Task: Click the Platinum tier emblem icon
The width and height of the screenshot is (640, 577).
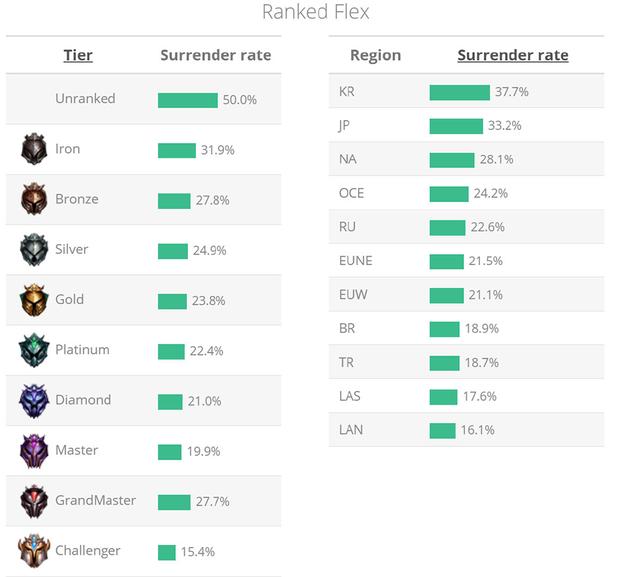Action: coord(34,350)
